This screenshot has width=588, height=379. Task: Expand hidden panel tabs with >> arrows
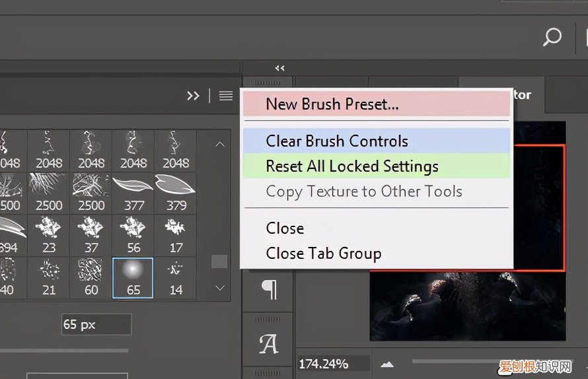point(193,96)
